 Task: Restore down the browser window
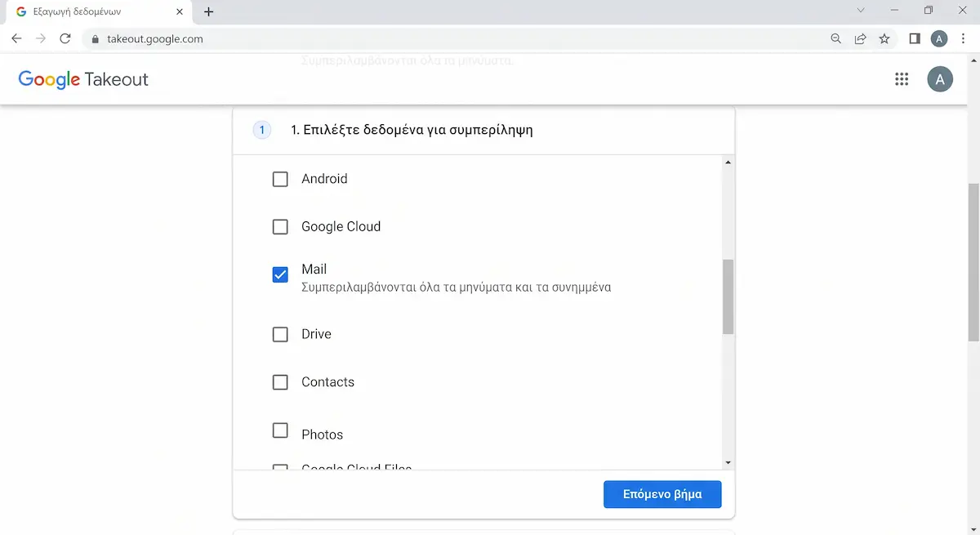point(929,11)
